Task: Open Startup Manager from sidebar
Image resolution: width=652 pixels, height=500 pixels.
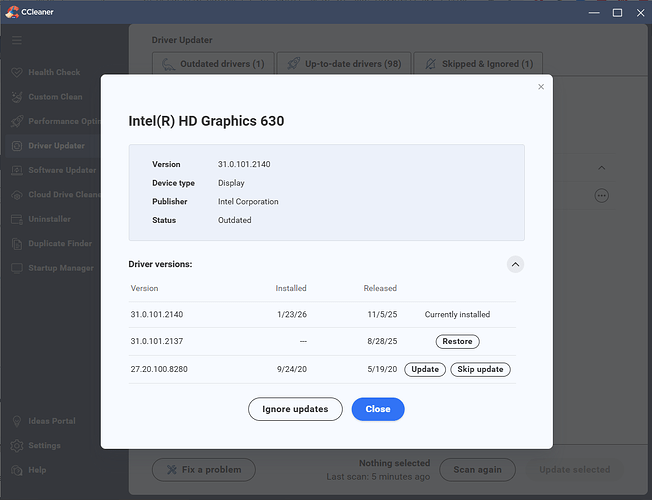Action: click(61, 267)
